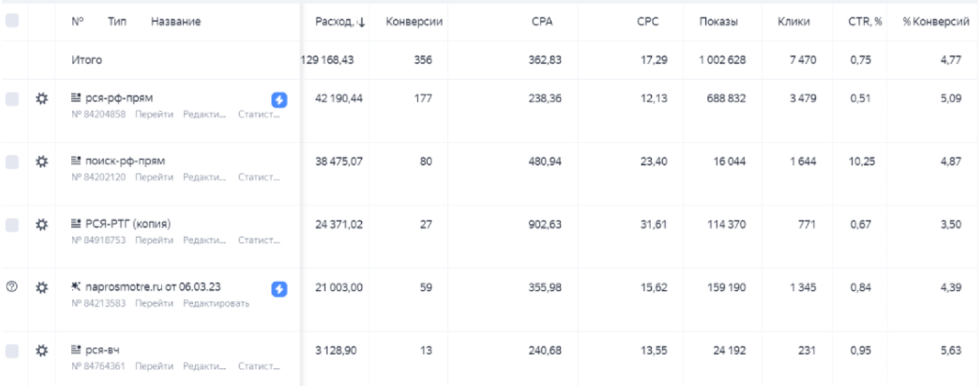
Task: Sort table by Конверсии column header
Action: coord(414,22)
